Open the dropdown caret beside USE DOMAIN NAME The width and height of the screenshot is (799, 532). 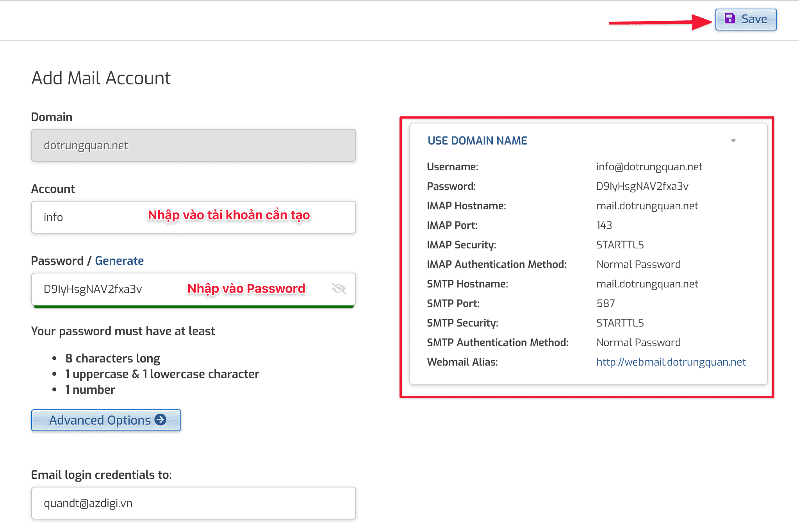pyautogui.click(x=733, y=140)
